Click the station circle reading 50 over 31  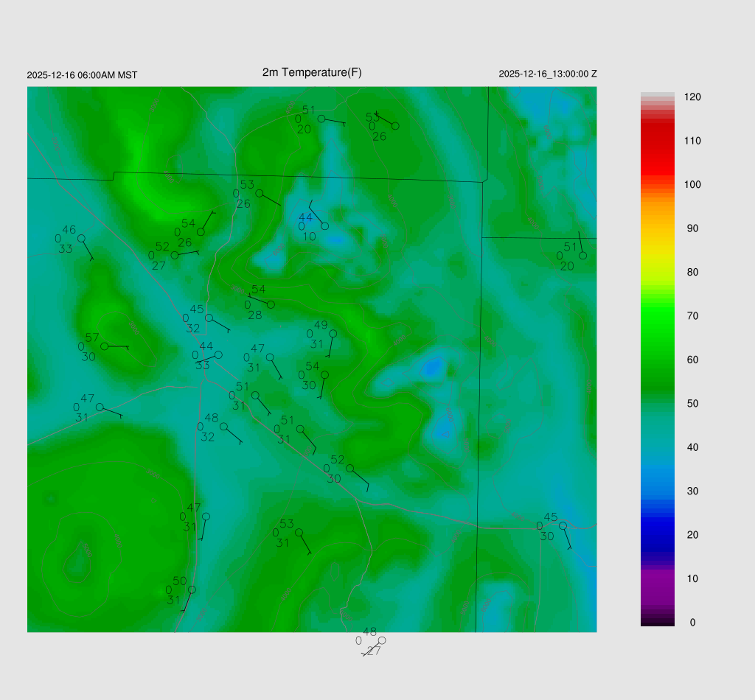(x=192, y=589)
